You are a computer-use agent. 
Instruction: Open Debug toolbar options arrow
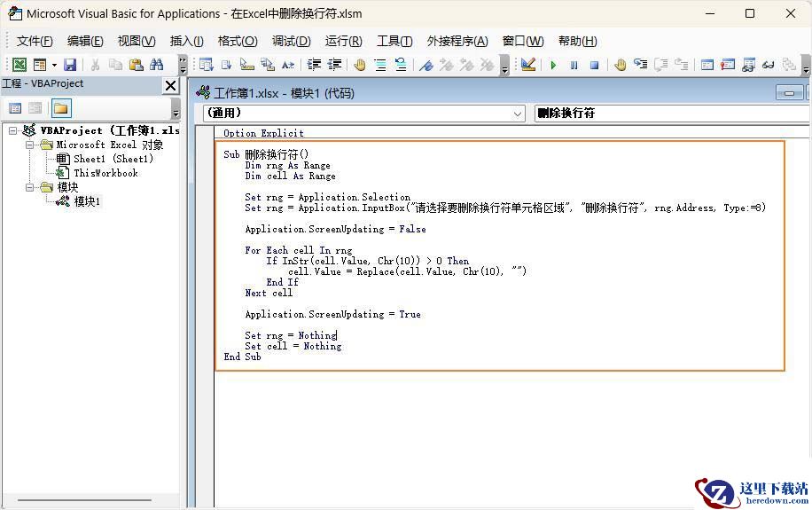(x=806, y=66)
